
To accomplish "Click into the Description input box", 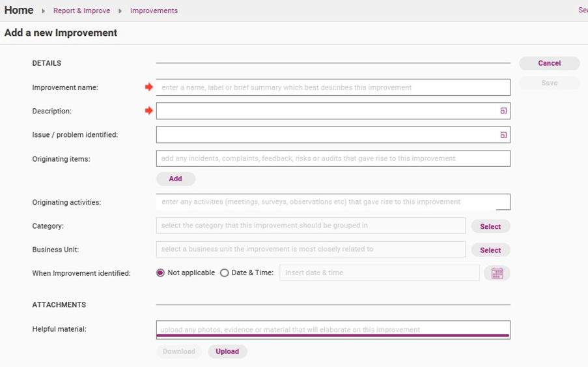I will [326, 111].
